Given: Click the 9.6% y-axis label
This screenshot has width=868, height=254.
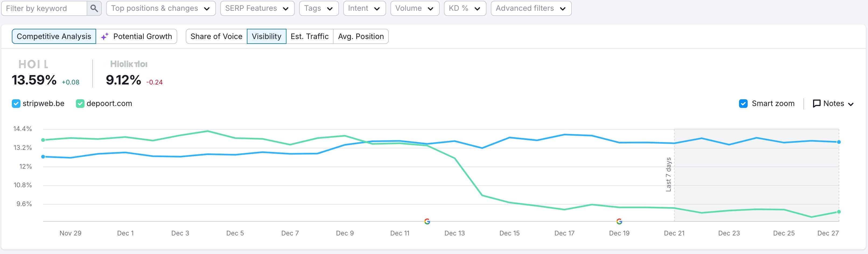Looking at the screenshot, I should click(x=24, y=204).
